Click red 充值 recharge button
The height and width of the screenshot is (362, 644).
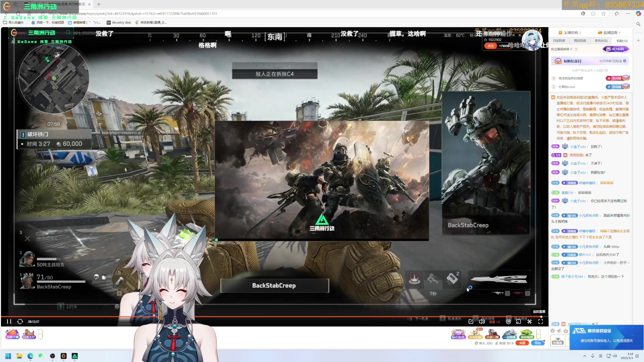522,343
